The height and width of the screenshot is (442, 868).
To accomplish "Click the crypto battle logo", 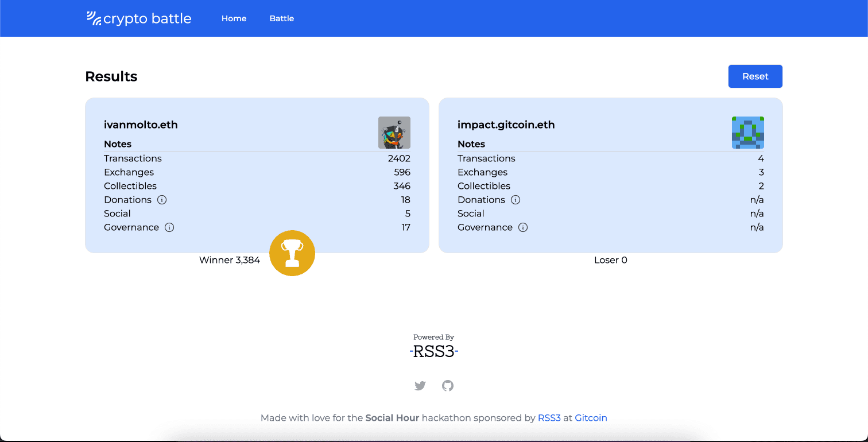I will (139, 18).
